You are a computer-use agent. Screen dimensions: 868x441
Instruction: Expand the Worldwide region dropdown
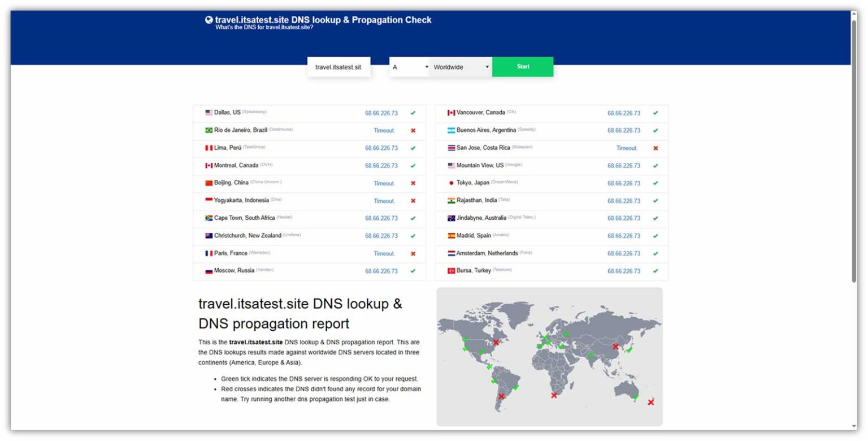(460, 67)
